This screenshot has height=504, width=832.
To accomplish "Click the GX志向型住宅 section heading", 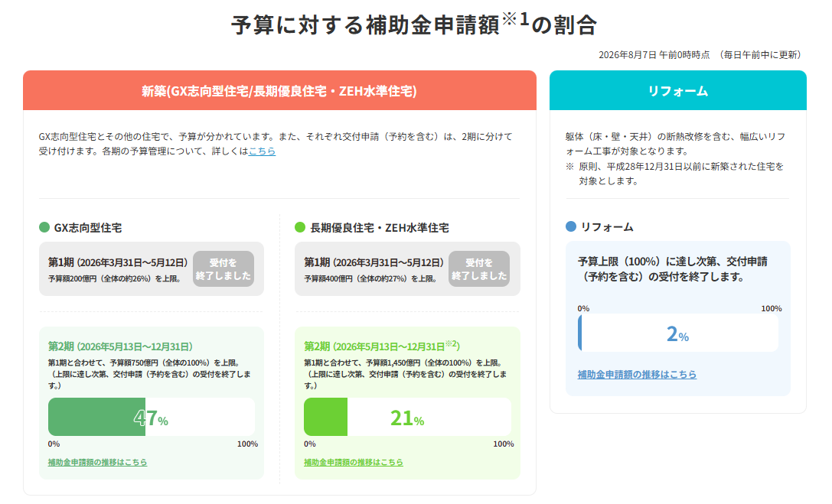I will coord(88,228).
